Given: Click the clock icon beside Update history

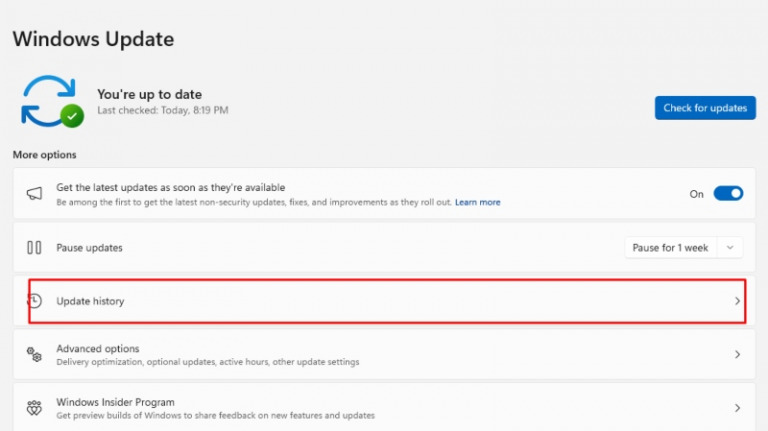Looking at the screenshot, I should (35, 301).
